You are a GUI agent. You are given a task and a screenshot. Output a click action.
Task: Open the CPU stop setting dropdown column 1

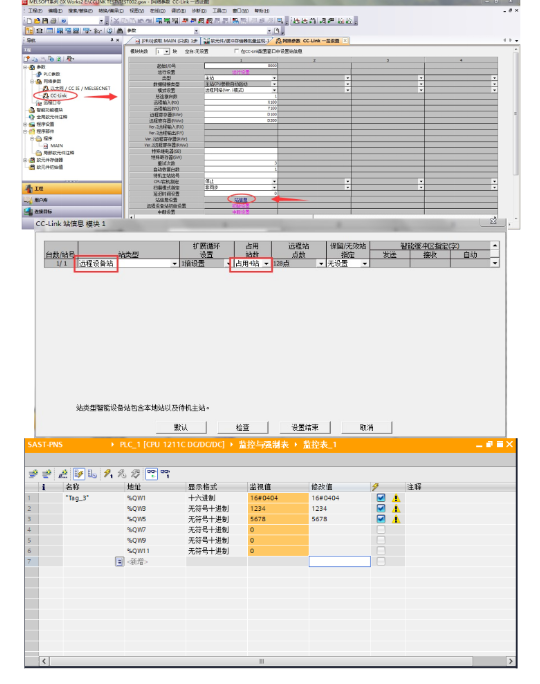point(274,181)
